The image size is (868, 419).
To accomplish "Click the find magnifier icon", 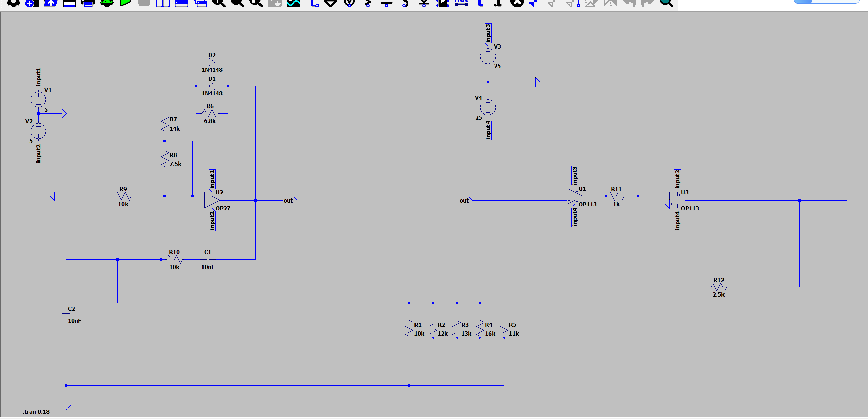I will [666, 3].
